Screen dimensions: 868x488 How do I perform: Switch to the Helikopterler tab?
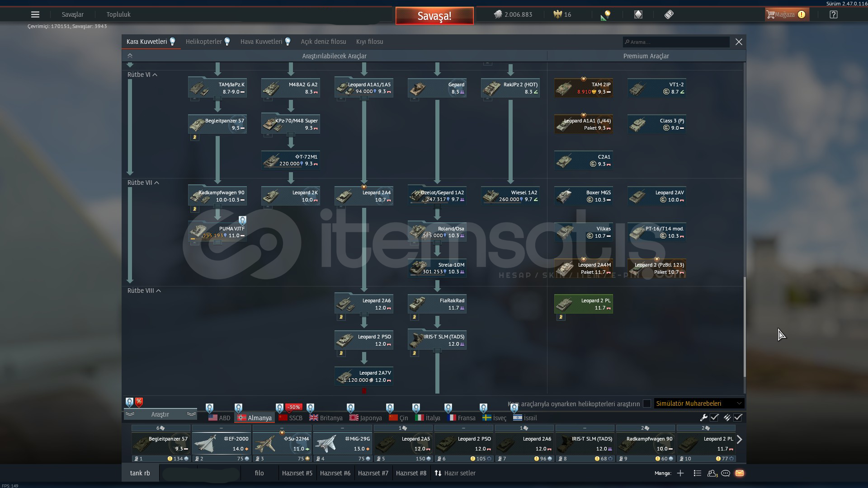[x=208, y=42]
